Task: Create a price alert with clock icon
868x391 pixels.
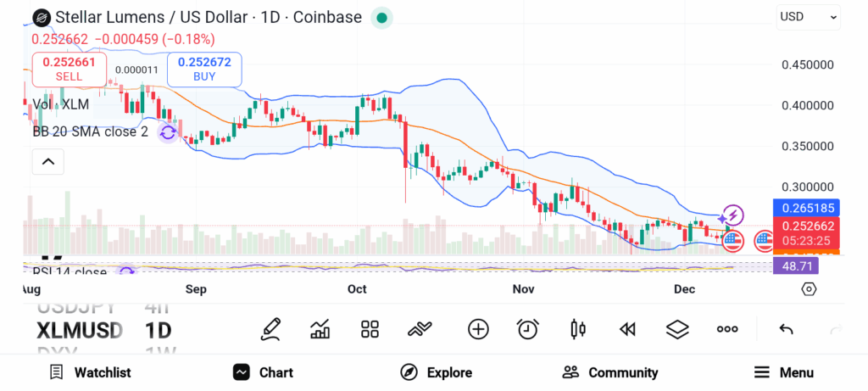Action: (528, 329)
